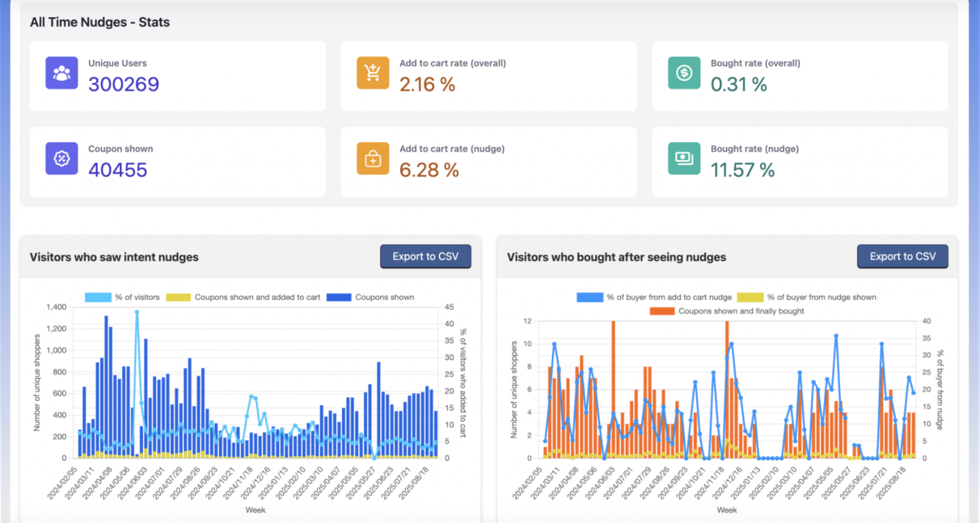The height and width of the screenshot is (523, 980).
Task: Click the Unique Users value 300269
Action: coord(124,84)
